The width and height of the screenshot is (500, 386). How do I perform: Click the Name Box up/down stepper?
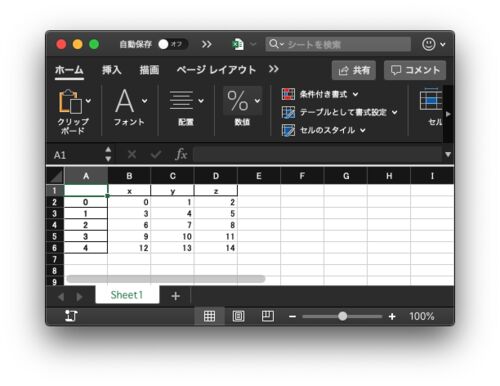[x=108, y=154]
